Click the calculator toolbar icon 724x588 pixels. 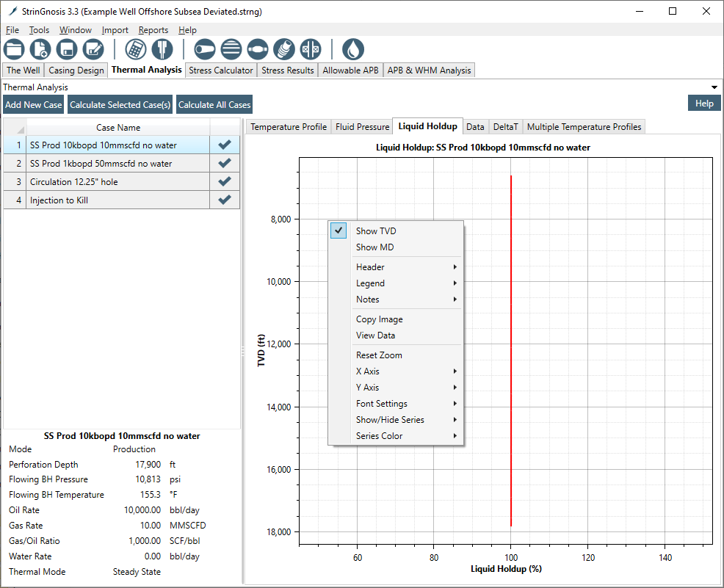(x=135, y=49)
